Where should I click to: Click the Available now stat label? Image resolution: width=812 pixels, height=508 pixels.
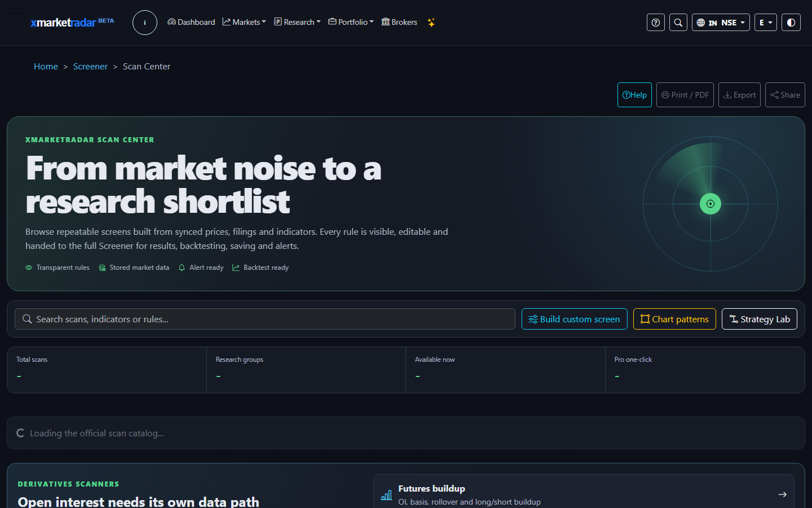pyautogui.click(x=435, y=360)
